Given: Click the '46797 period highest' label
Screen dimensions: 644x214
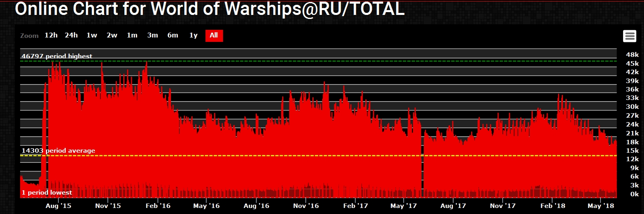Looking at the screenshot, I should (57, 56).
